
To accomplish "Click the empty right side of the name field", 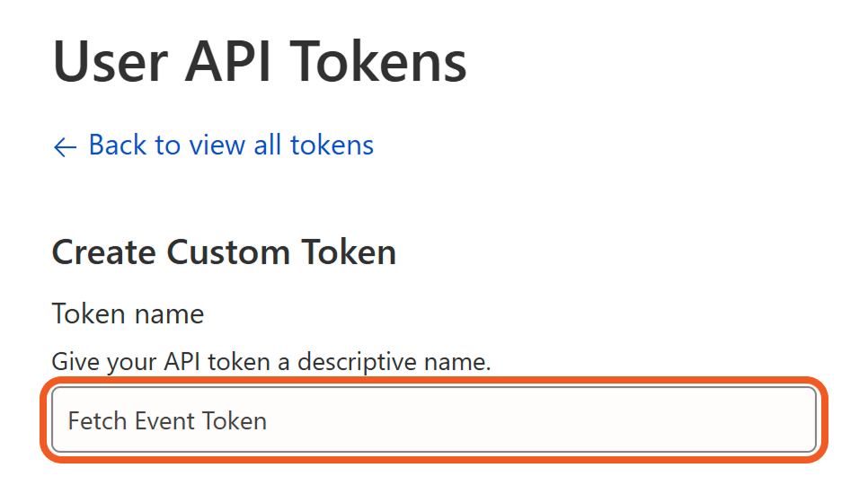I will 629,420.
